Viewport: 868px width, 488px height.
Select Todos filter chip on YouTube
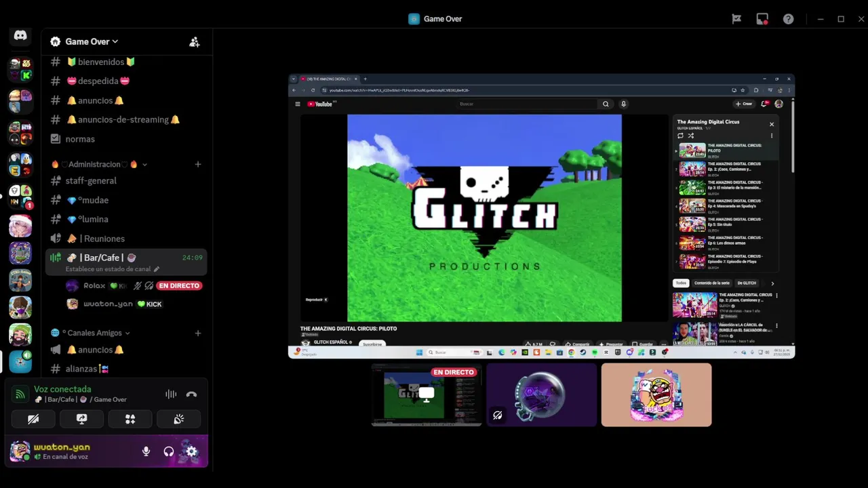681,283
